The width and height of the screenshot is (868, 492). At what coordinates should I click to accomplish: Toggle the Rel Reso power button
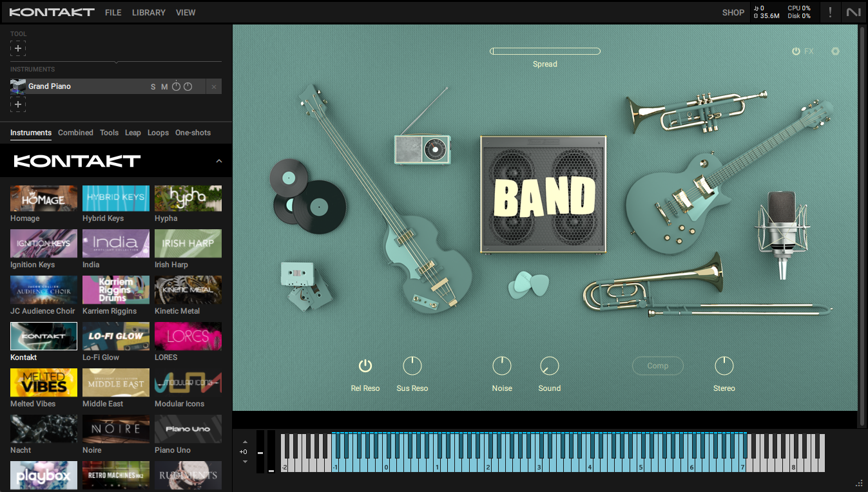pos(365,366)
